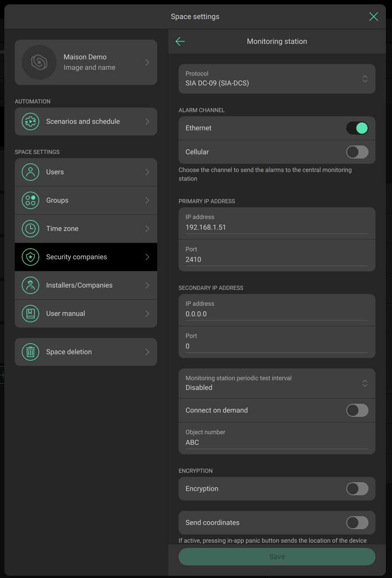392x578 pixels.
Task: Expand Maison Demo image and name chevron
Action: 147,62
